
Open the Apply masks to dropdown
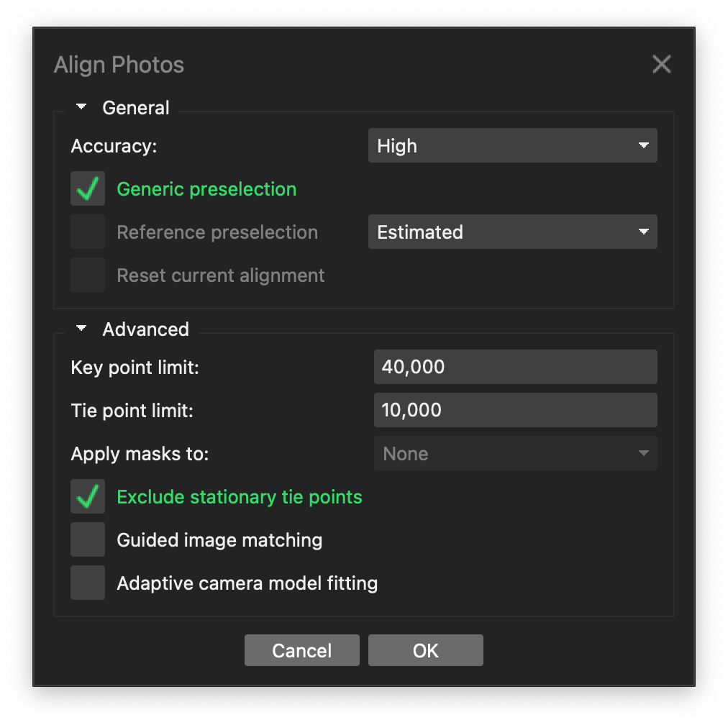click(x=515, y=453)
